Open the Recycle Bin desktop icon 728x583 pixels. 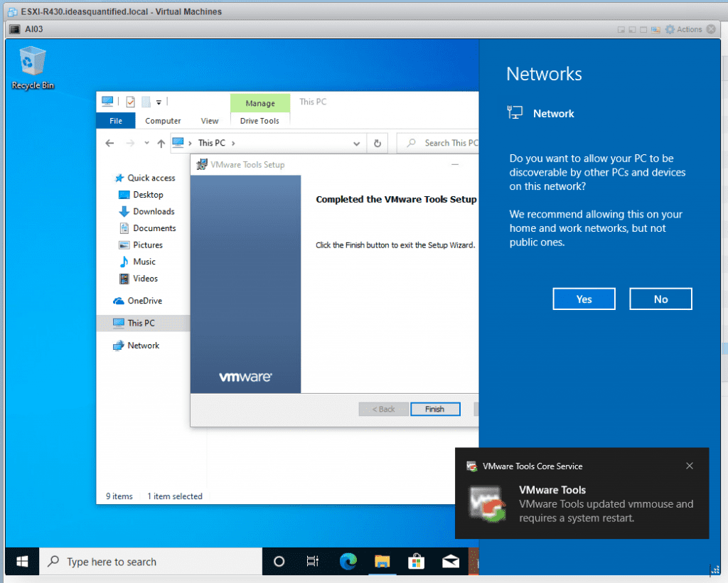[x=33, y=68]
